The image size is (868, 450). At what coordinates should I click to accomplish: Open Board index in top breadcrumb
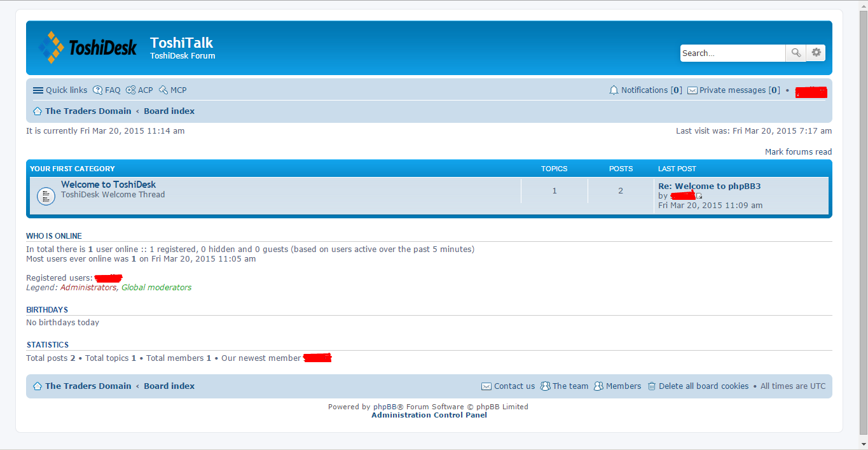pos(169,111)
